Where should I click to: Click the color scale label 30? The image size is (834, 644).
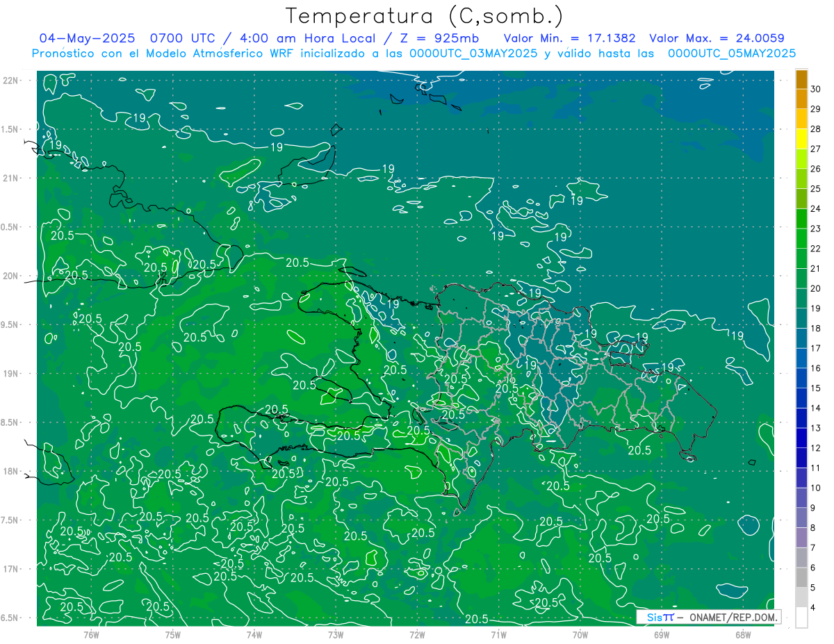click(x=816, y=89)
